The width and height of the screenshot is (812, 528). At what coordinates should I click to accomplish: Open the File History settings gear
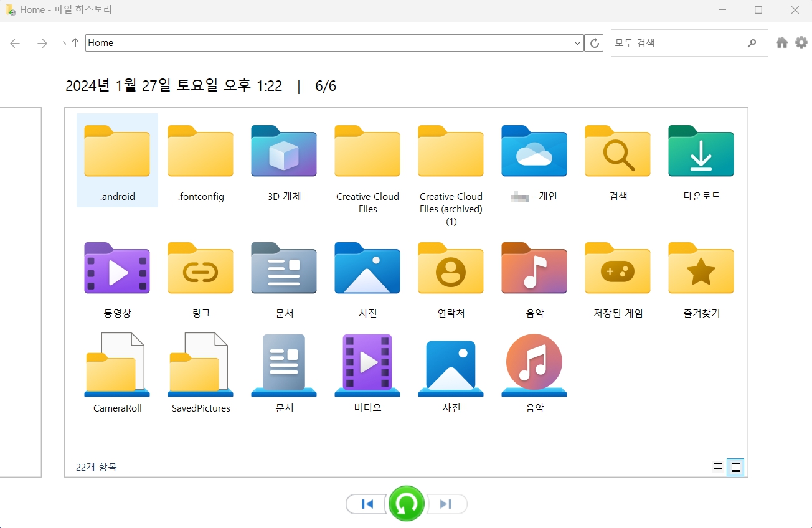point(801,42)
